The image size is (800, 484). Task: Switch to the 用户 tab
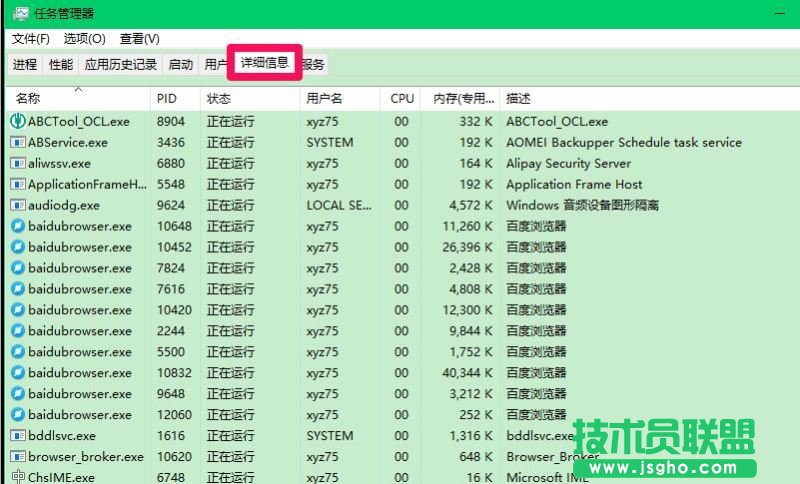[214, 65]
